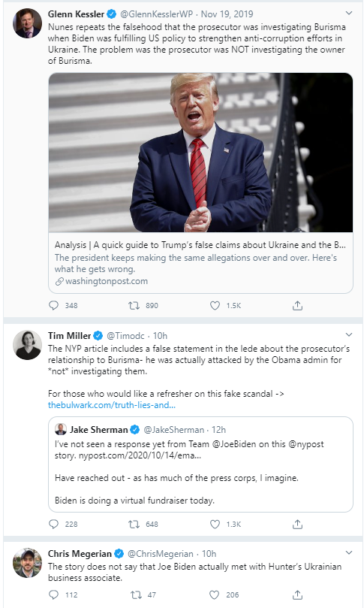364x608 pixels.
Task: Share Glenn Kessler's tweet
Action: click(x=297, y=306)
